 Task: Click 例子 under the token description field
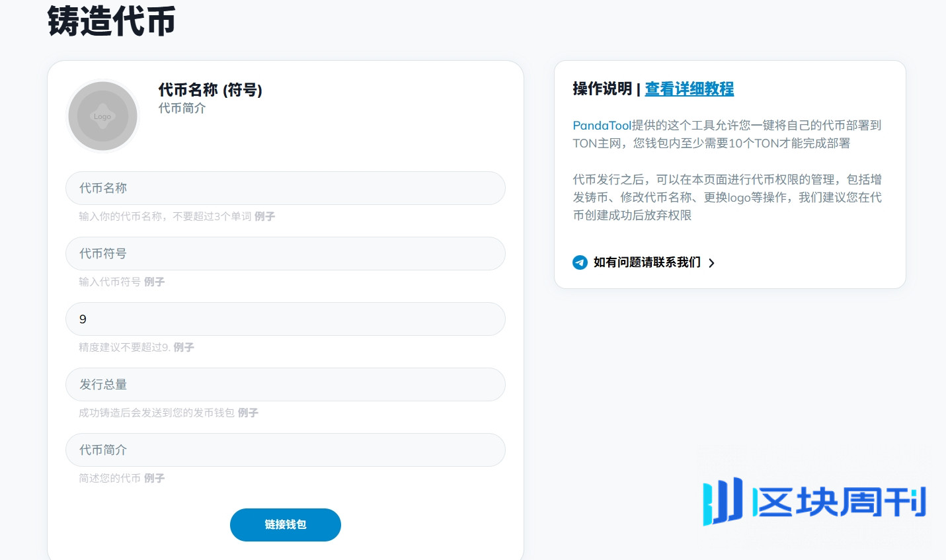coord(154,478)
